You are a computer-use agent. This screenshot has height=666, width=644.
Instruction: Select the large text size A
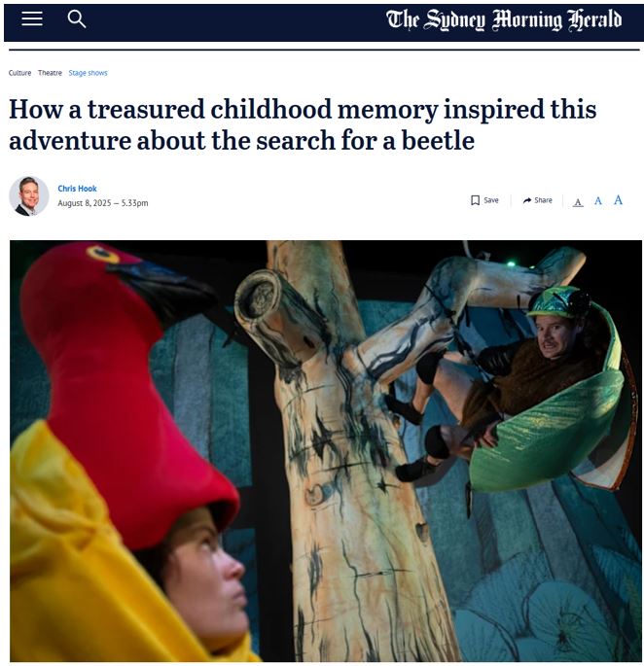click(618, 199)
